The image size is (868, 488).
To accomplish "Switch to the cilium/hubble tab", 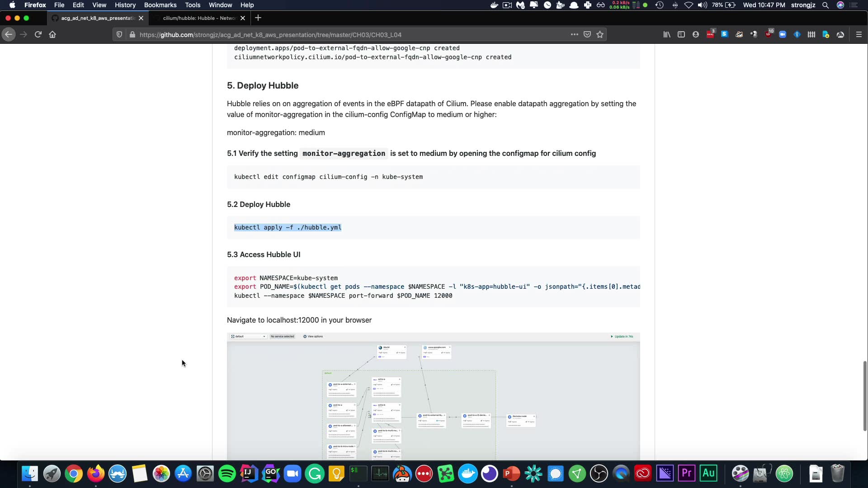I will (x=199, y=18).
